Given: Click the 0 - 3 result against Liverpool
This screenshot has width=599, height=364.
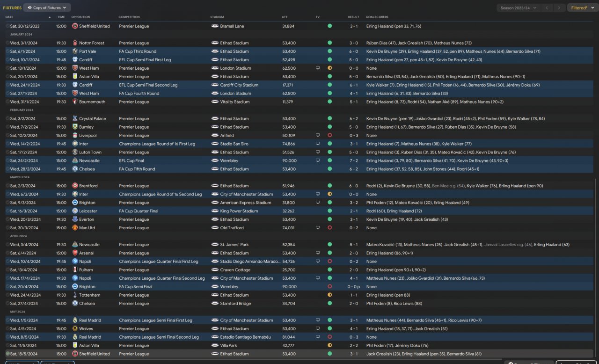Looking at the screenshot, I should (x=354, y=136).
